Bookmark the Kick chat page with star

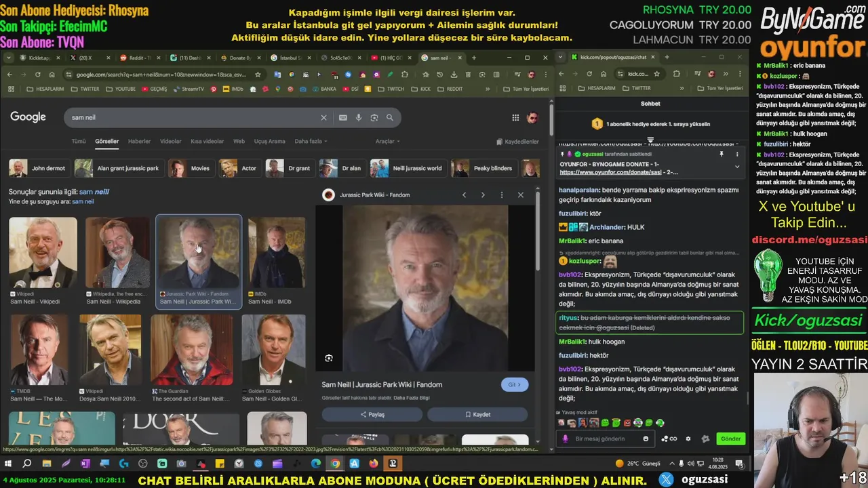click(656, 74)
